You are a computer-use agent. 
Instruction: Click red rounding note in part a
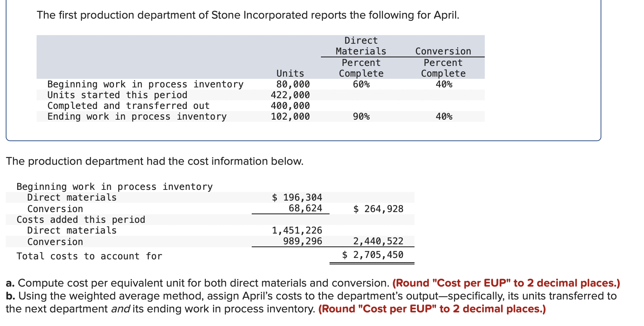(x=506, y=283)
